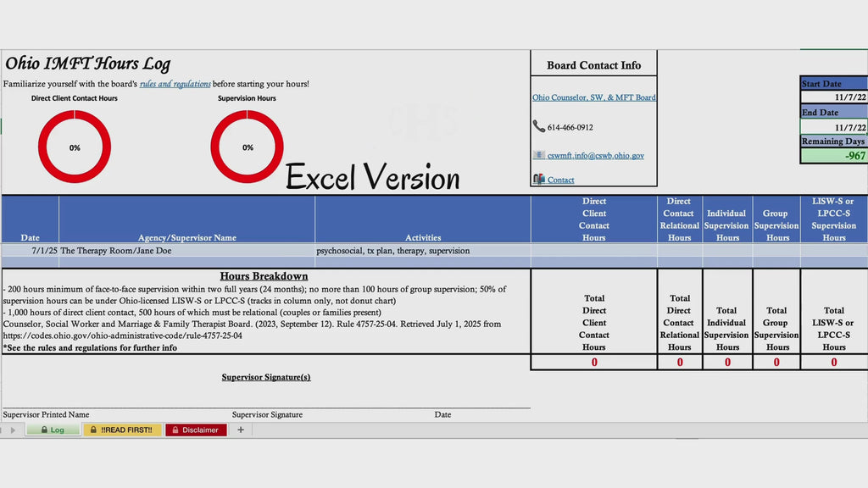
Task: Add a new sheet with plus icon
Action: [241, 430]
